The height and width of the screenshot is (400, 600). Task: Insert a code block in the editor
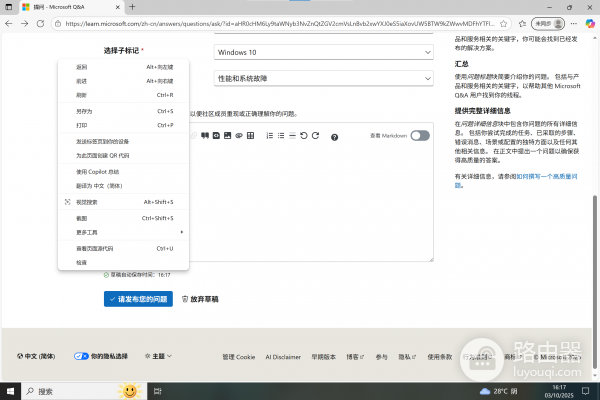(216, 136)
